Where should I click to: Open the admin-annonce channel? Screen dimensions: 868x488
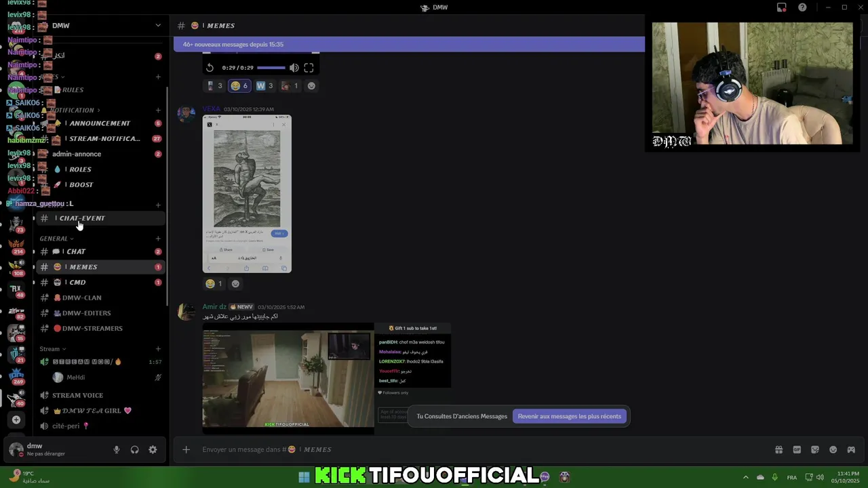pyautogui.click(x=101, y=154)
